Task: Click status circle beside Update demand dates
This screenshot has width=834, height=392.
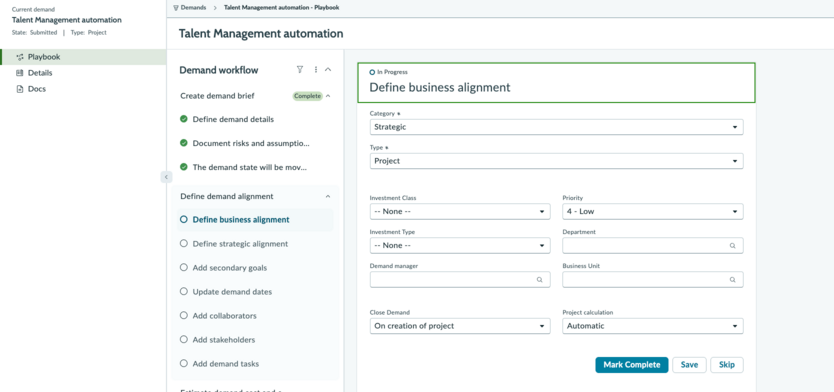Action: coord(184,291)
